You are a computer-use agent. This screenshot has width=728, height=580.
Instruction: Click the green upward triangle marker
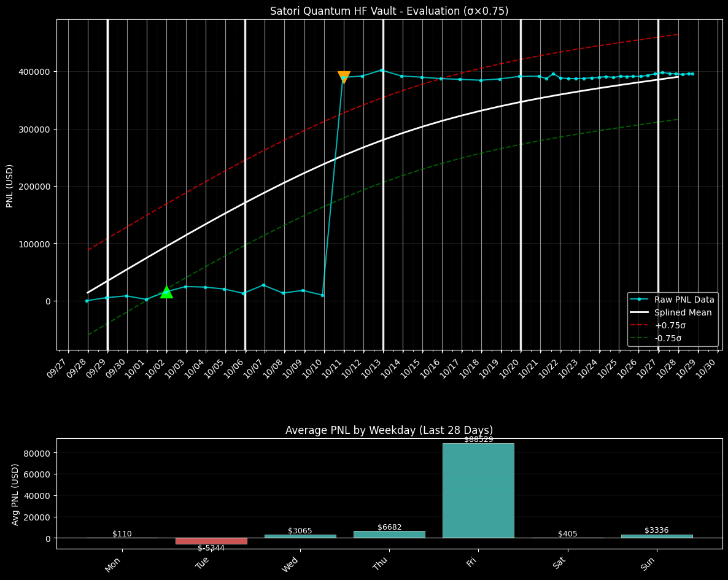166,292
